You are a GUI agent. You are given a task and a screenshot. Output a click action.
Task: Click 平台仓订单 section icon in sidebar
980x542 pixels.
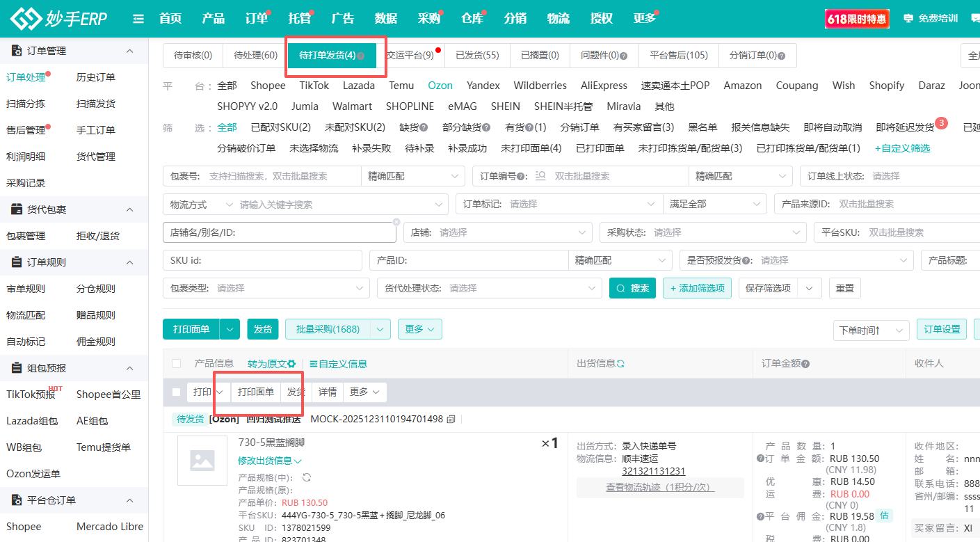pos(17,500)
